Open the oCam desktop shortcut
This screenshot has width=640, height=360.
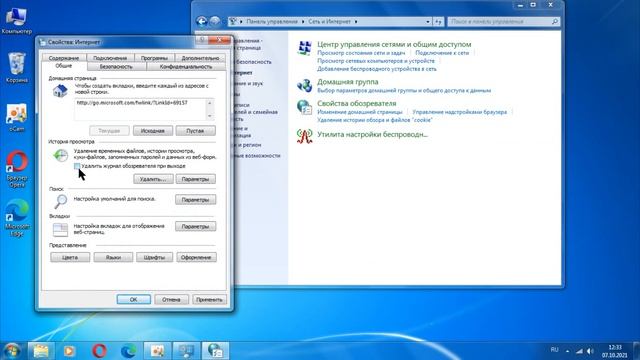click(x=17, y=118)
